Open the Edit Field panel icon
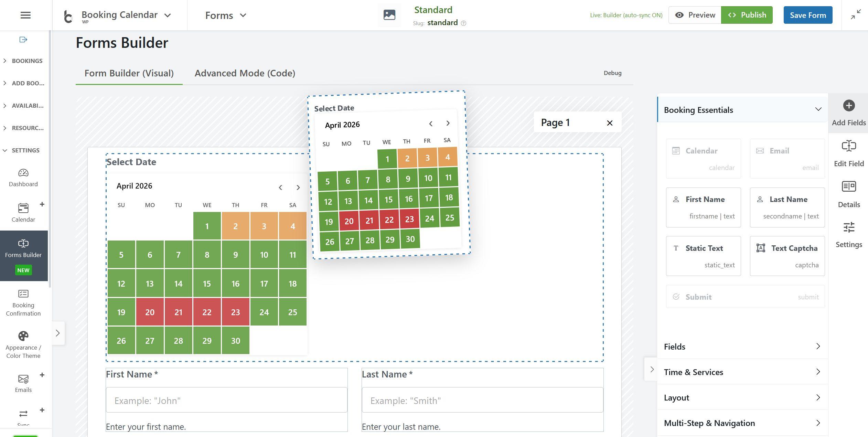This screenshot has height=437, width=868. pos(848,146)
